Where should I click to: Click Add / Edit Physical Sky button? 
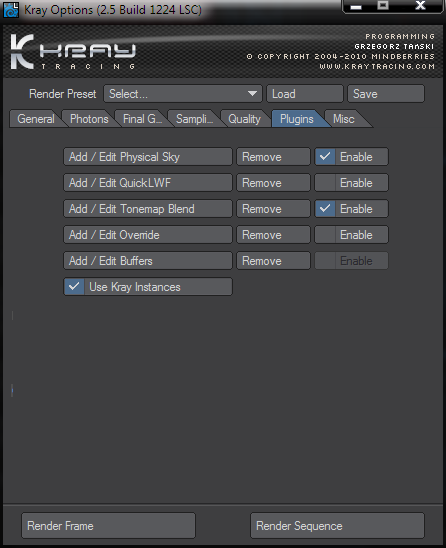point(148,157)
